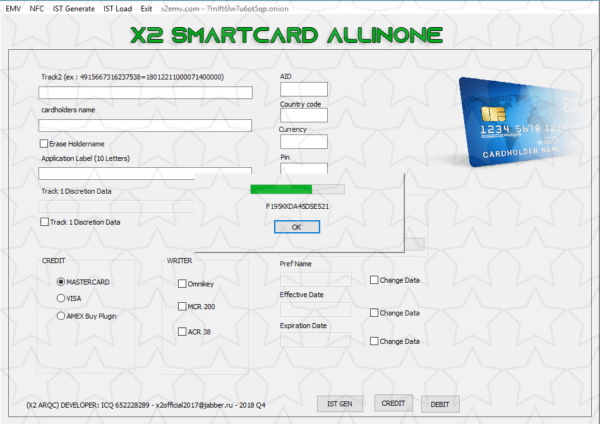This screenshot has height=424, width=600.
Task: Click the Track 1 Discretion Data text box
Action: (x=116, y=206)
